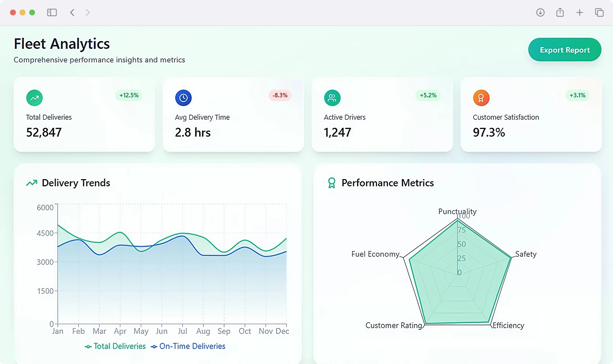Image resolution: width=613 pixels, height=364 pixels.
Task: Go back with the left chevron
Action: 72,12
